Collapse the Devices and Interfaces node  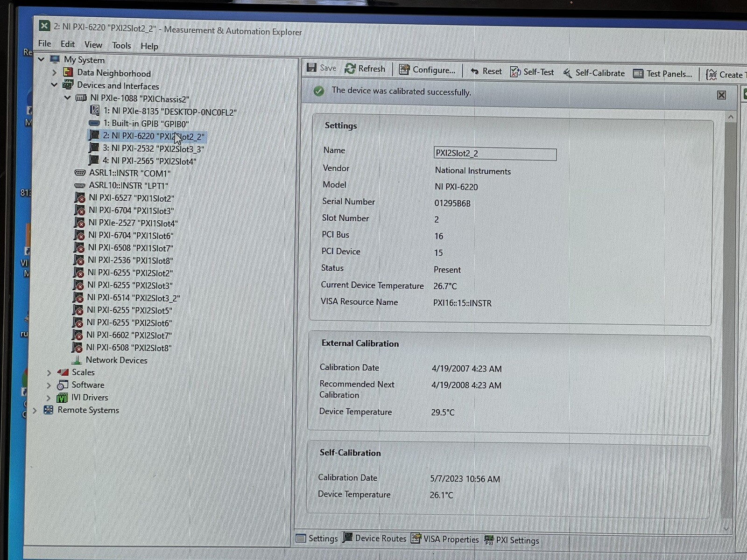pyautogui.click(x=54, y=85)
